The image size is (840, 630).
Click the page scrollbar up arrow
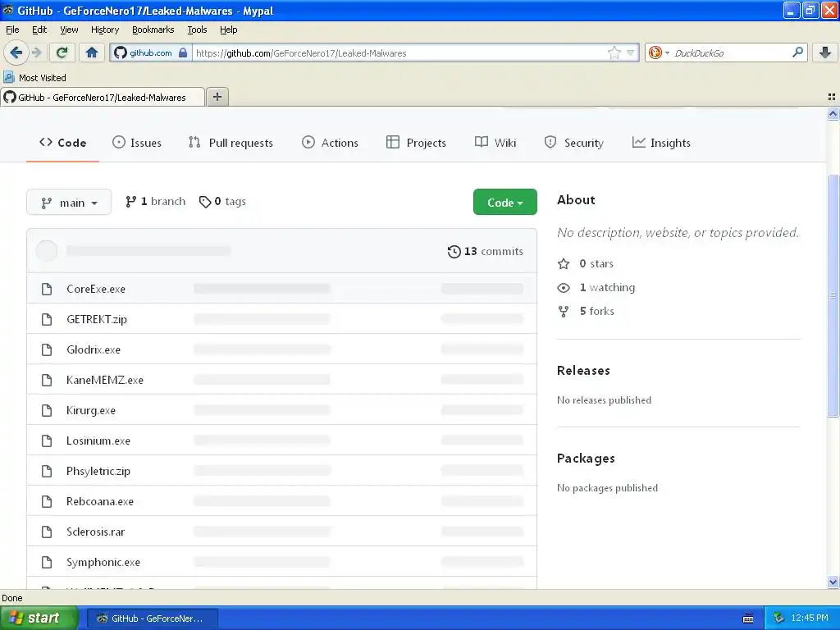833,113
